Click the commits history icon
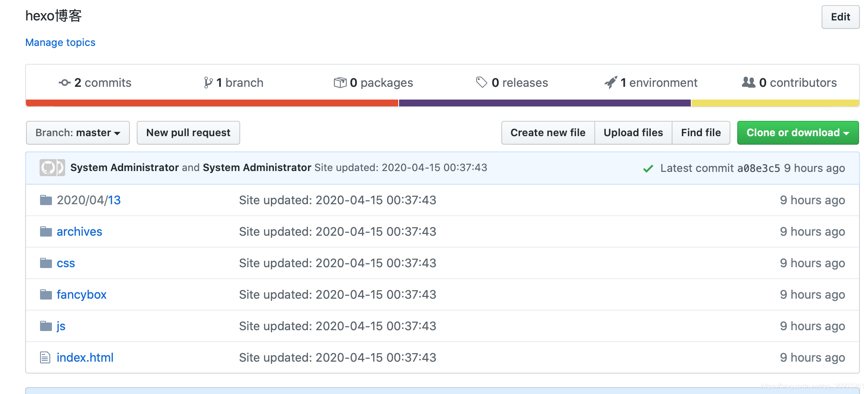 tap(65, 83)
